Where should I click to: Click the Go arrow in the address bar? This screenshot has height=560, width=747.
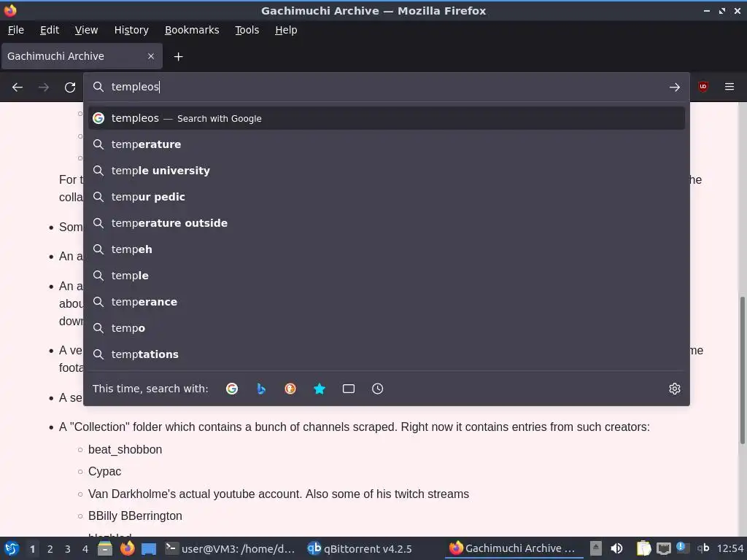coord(674,87)
